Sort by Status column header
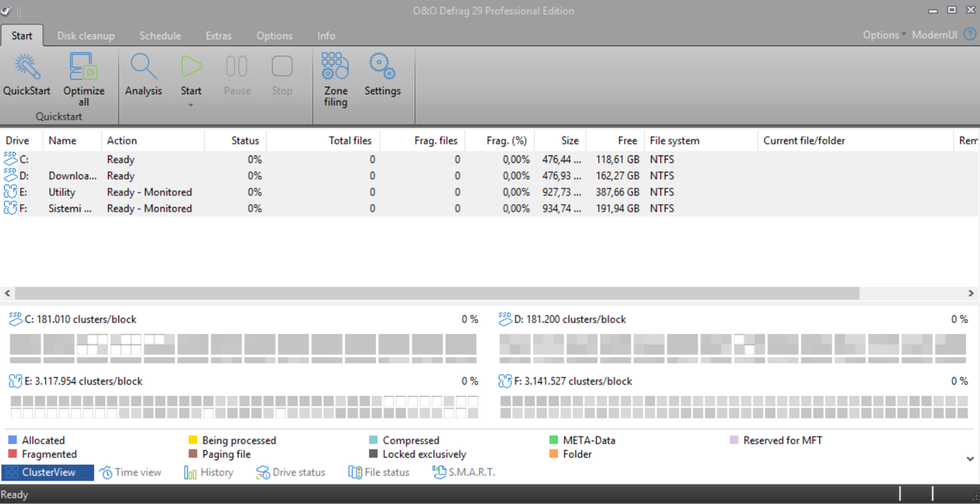Screen dimensions: 980x504 (236, 140)
